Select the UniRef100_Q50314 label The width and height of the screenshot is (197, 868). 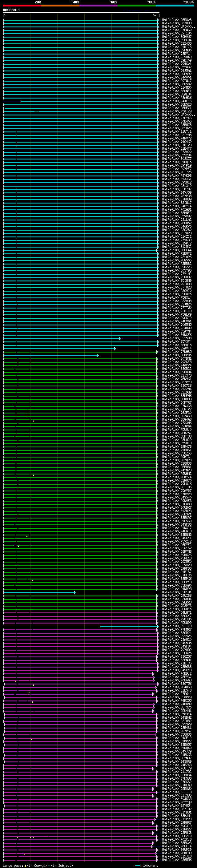[176, 714]
